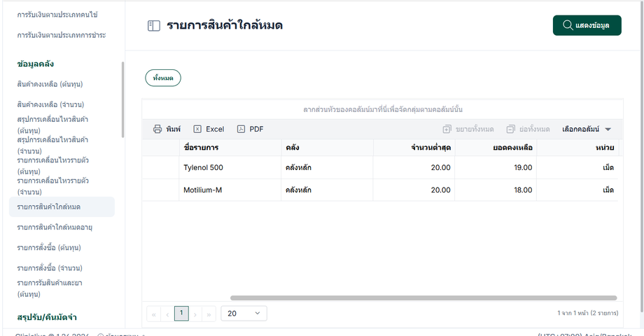Open การรับเงินตามประเภทการชำระ report in sidebar
This screenshot has height=336, width=644.
62,35
